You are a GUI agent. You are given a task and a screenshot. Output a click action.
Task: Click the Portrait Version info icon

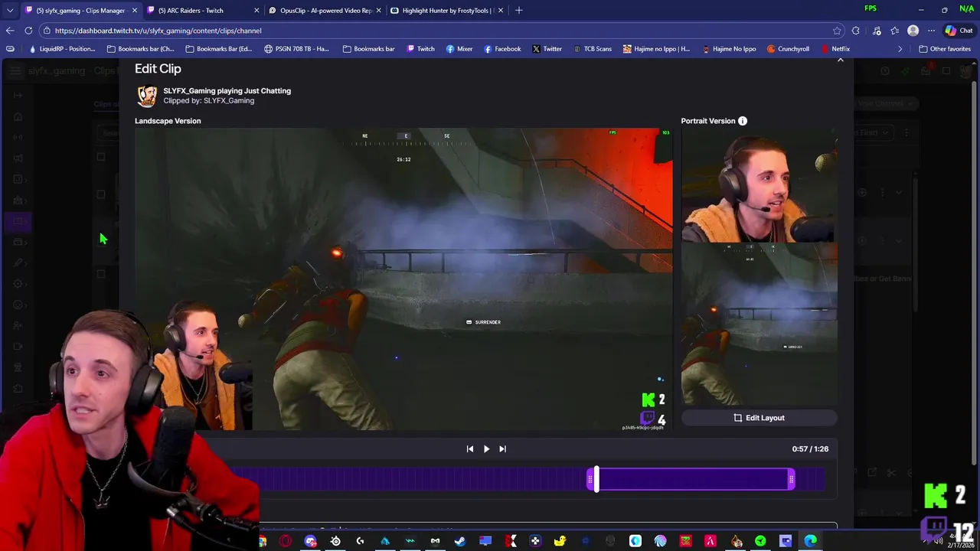point(743,121)
